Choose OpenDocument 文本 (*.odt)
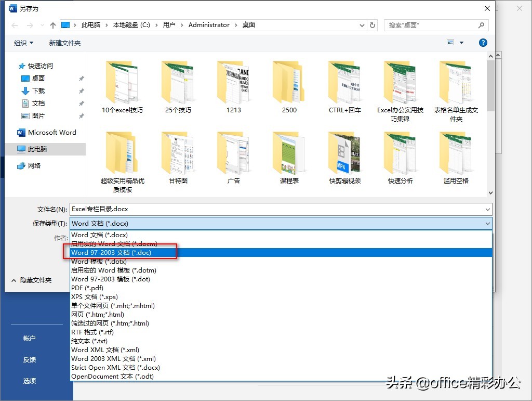Viewport: 532px width, 401px height. 281,376
